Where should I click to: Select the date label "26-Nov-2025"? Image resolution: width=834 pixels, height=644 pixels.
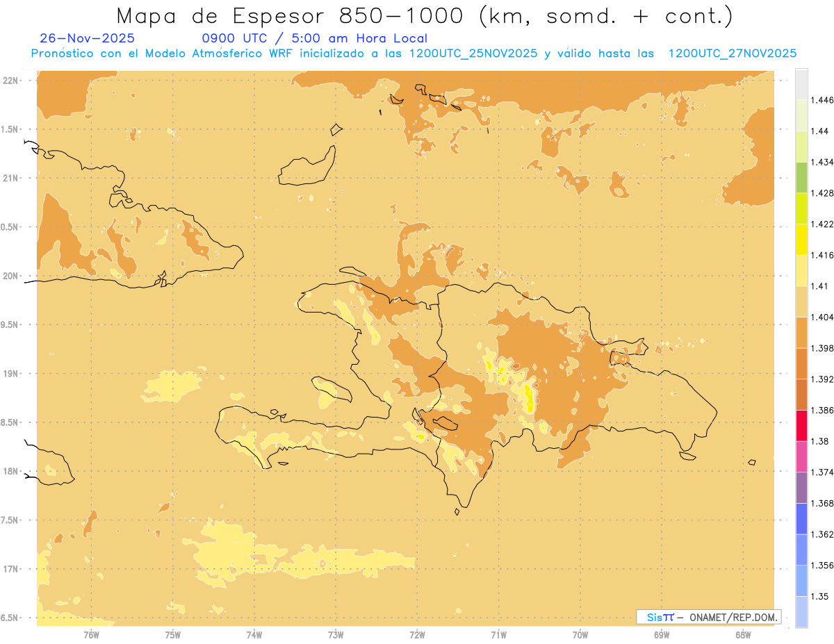[88, 39]
